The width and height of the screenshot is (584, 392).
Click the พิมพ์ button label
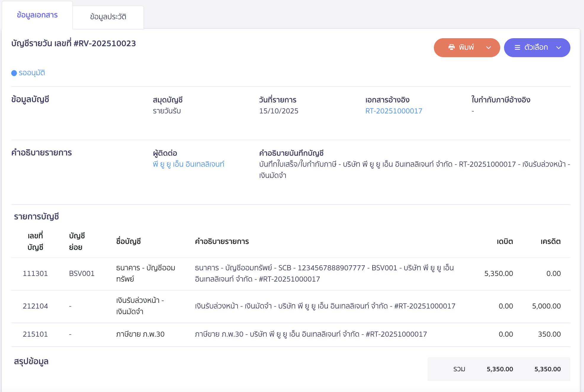click(x=466, y=47)
